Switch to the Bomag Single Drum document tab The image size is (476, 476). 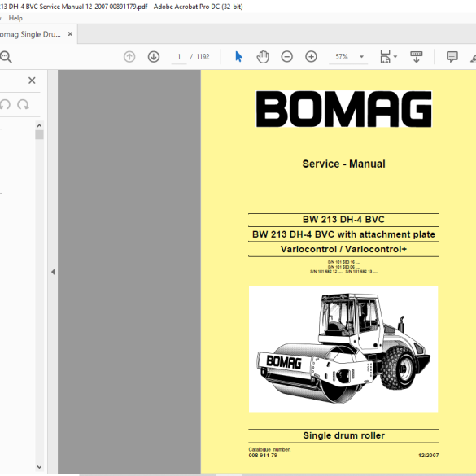30,34
